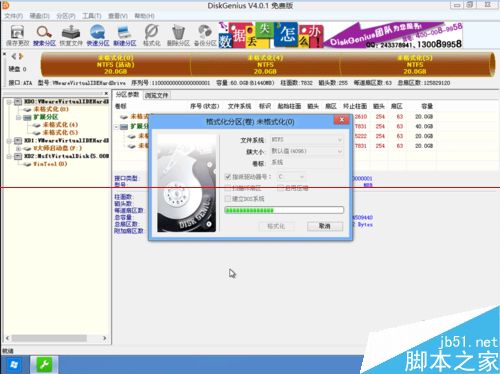Open the Help (帮助) menu
Image resolution: width=500 pixels, height=374 pixels.
(x=144, y=16)
